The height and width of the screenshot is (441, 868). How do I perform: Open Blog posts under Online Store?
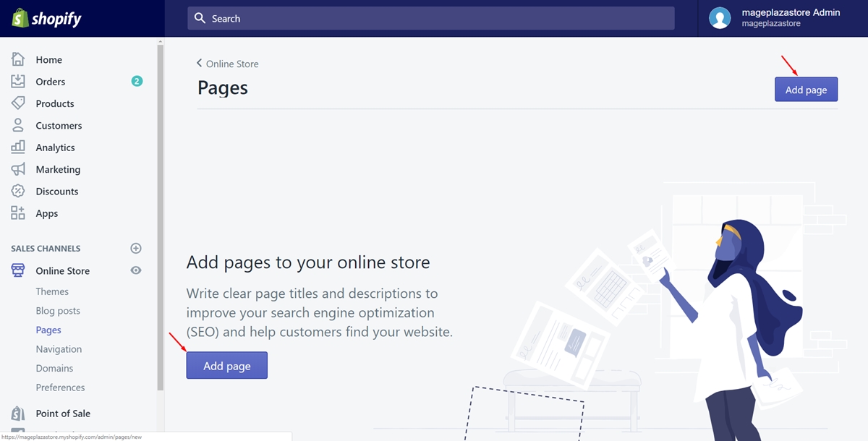point(58,310)
